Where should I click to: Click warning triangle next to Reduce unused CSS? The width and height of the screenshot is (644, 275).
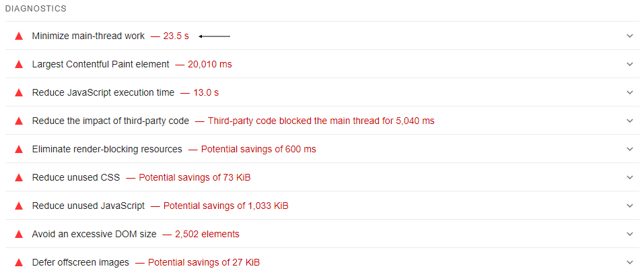(18, 178)
